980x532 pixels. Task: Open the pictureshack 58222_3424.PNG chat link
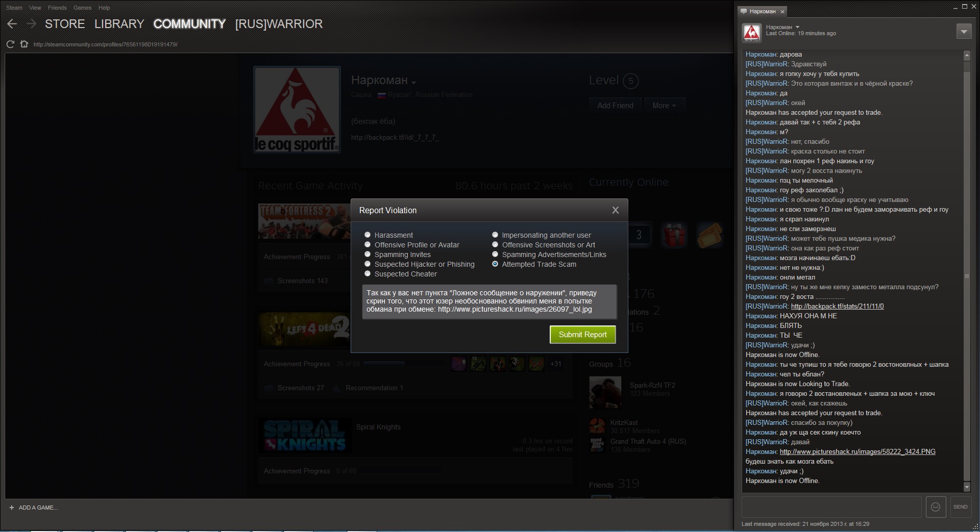[x=857, y=451]
